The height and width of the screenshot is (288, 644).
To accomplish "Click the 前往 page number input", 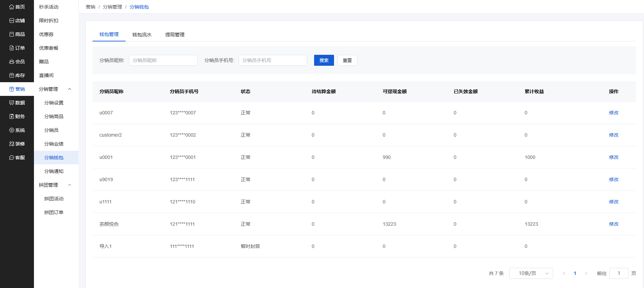I will (619, 273).
